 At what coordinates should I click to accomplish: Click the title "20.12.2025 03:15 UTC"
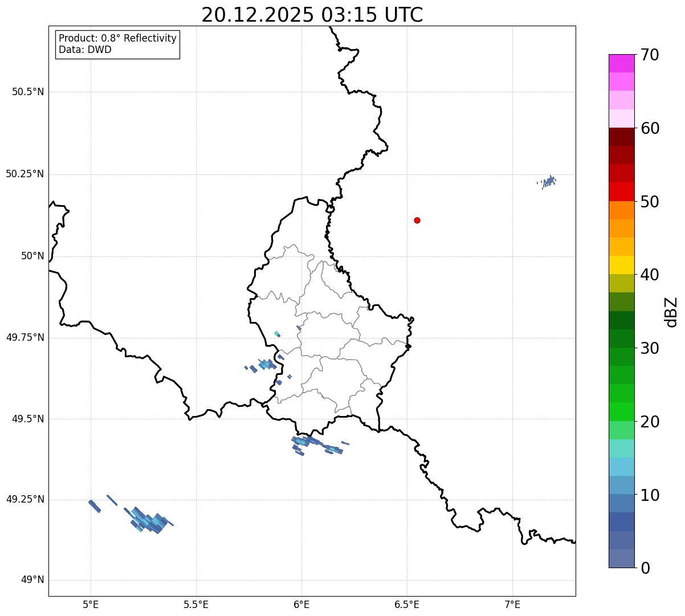coord(312,15)
